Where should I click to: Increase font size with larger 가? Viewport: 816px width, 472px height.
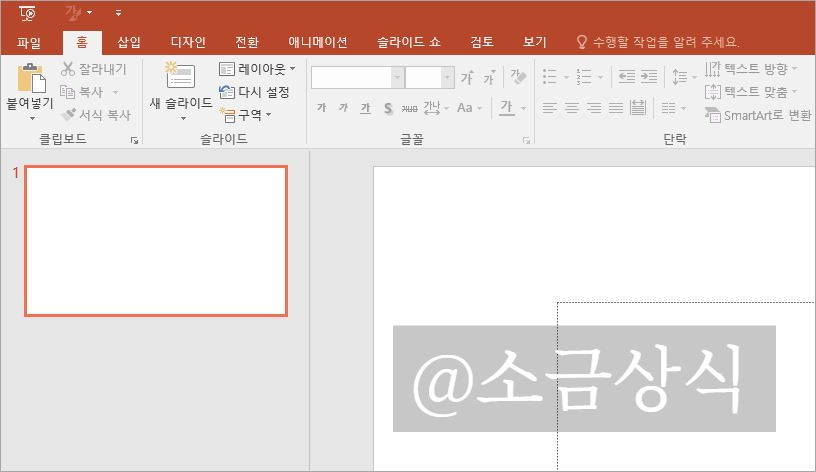pos(467,78)
